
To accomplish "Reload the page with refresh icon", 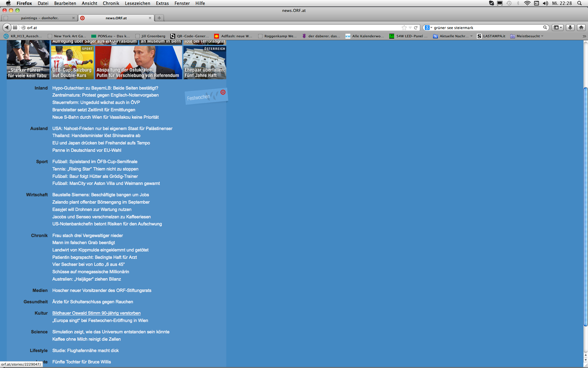I will click(x=416, y=28).
